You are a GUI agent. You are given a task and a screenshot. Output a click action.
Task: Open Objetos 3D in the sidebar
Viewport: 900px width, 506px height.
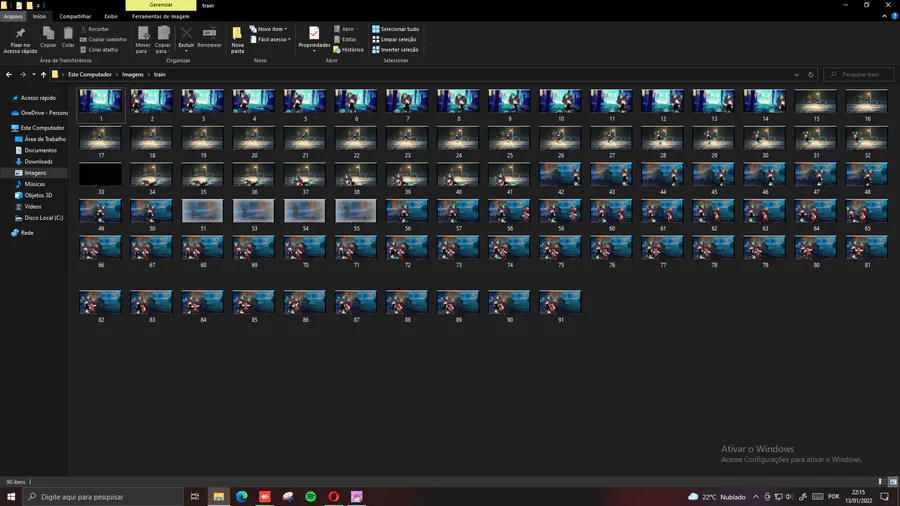[33, 195]
